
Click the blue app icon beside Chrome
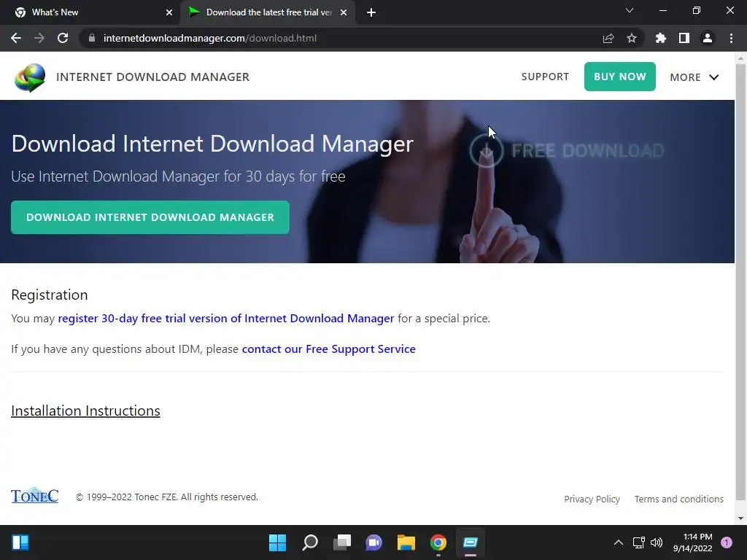(471, 542)
